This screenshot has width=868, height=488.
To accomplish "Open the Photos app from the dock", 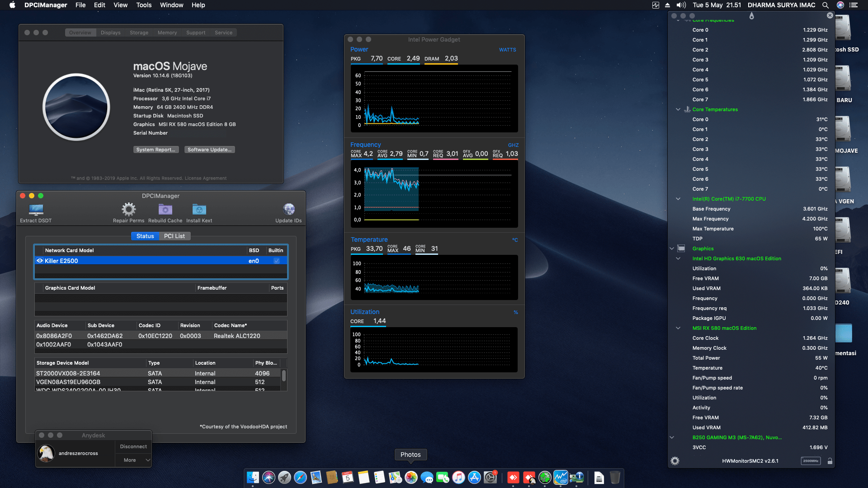I will (x=411, y=478).
